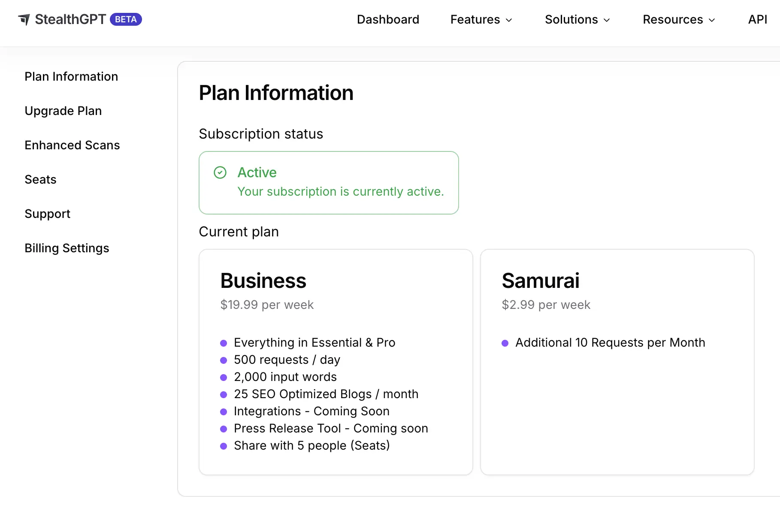Open Support from the sidebar
This screenshot has height=532, width=780.
pyautogui.click(x=47, y=214)
